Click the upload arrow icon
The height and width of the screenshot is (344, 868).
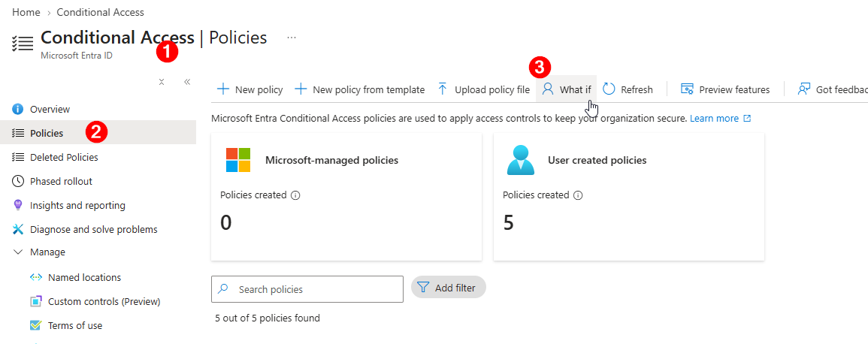(x=443, y=89)
